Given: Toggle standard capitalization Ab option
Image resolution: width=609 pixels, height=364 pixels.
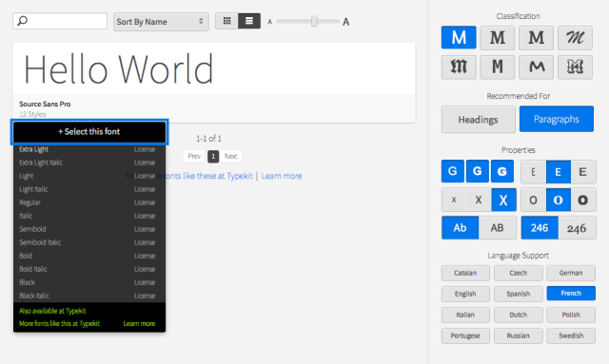Looking at the screenshot, I should click(460, 228).
